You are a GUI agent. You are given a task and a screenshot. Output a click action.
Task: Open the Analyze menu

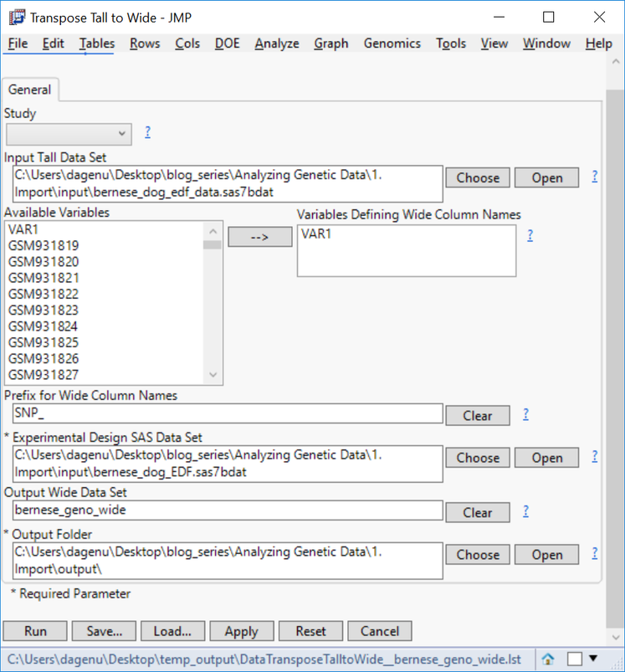277,44
